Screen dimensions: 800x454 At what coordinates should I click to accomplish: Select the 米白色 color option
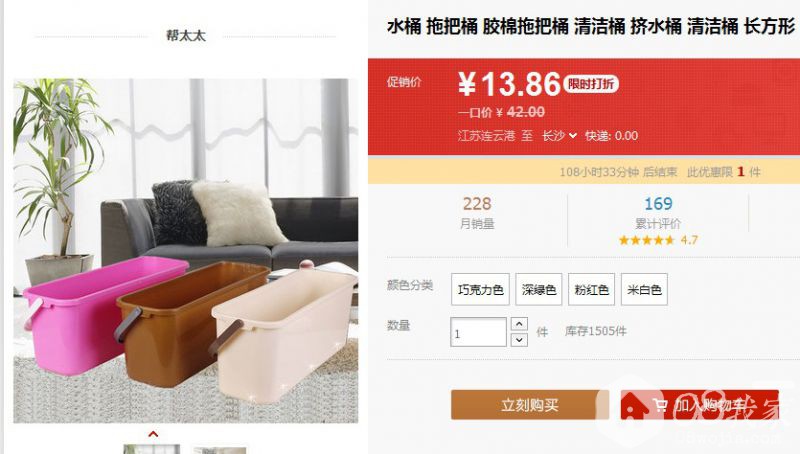point(644,289)
